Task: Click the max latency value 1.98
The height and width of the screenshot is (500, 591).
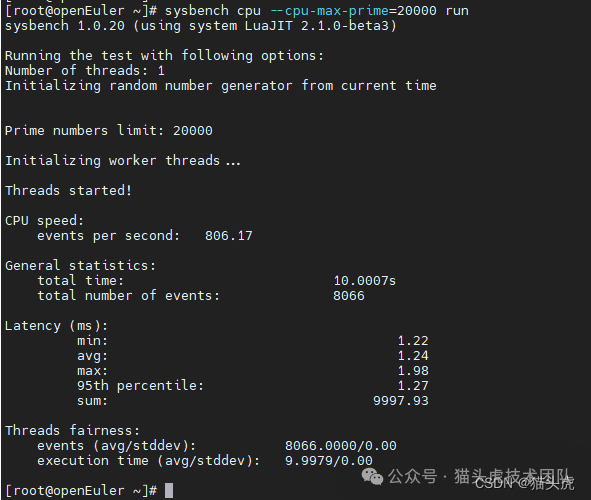Action: (x=413, y=371)
